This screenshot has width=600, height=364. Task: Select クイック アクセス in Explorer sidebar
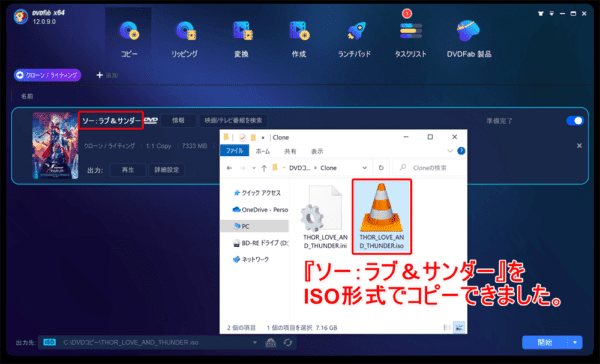(257, 193)
